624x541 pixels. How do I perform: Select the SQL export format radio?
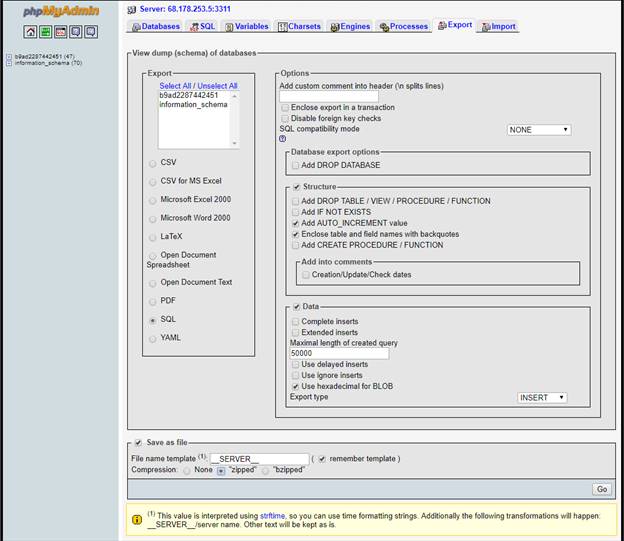(152, 320)
